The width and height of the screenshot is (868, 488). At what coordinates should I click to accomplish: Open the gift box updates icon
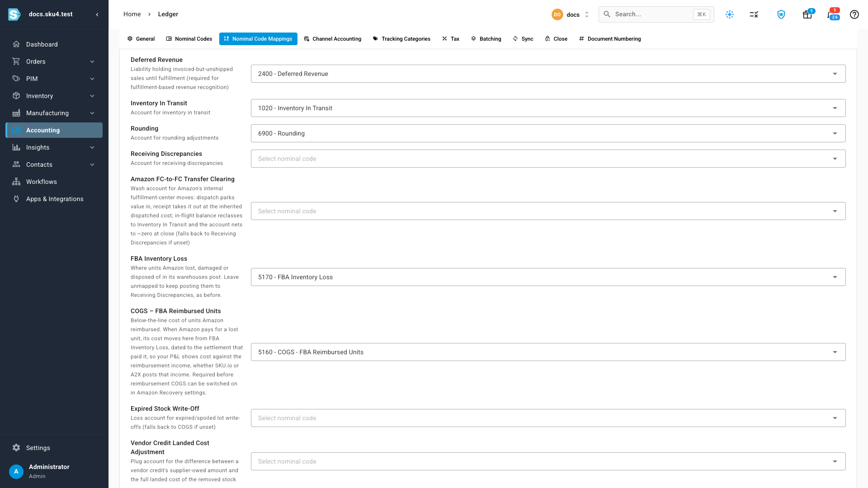807,14
